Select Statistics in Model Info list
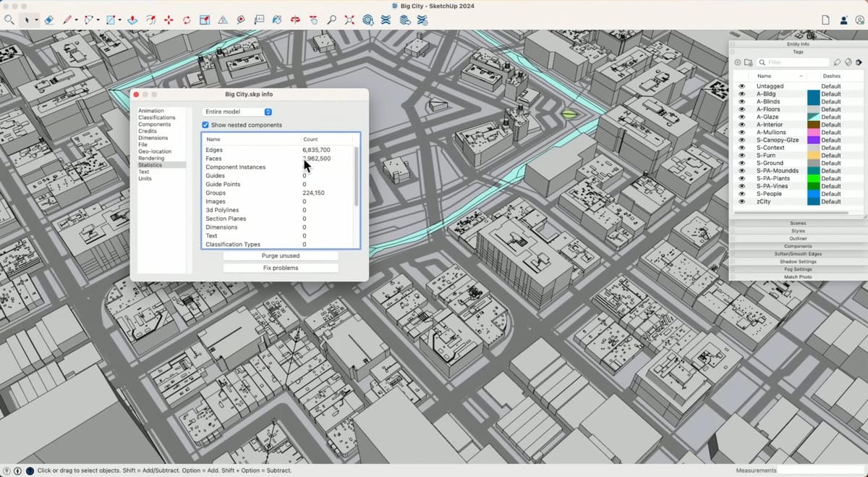The height and width of the screenshot is (477, 868). pos(150,165)
